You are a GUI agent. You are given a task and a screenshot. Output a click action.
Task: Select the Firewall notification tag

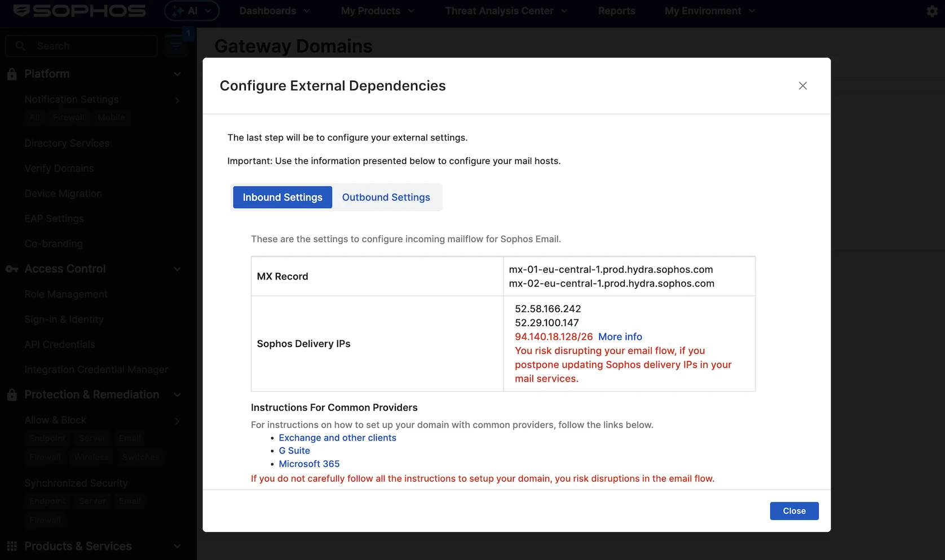tap(69, 117)
